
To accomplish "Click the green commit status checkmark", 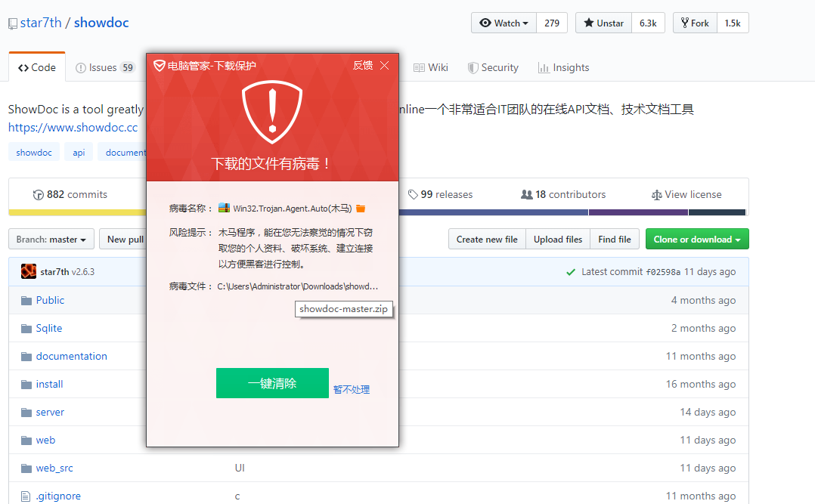I will point(570,272).
